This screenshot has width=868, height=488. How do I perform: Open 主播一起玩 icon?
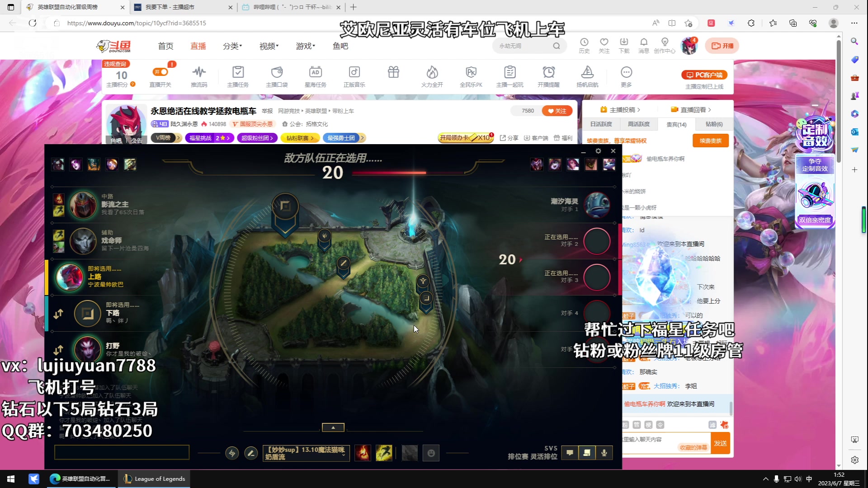(510, 76)
